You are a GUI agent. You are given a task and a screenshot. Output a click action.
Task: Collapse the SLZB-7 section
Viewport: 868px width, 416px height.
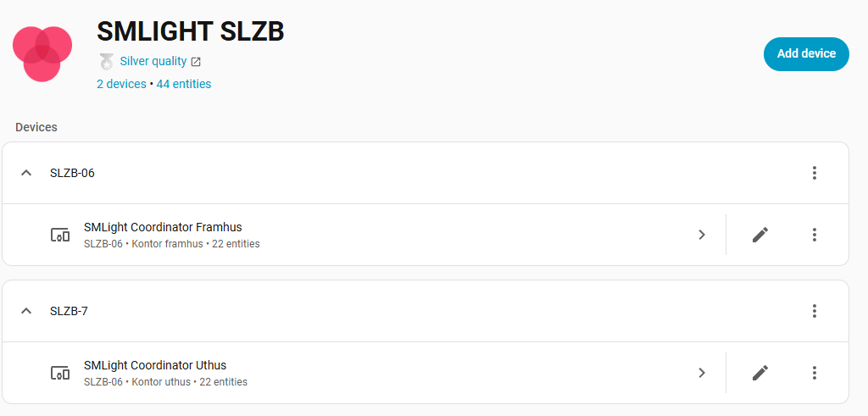(26, 311)
